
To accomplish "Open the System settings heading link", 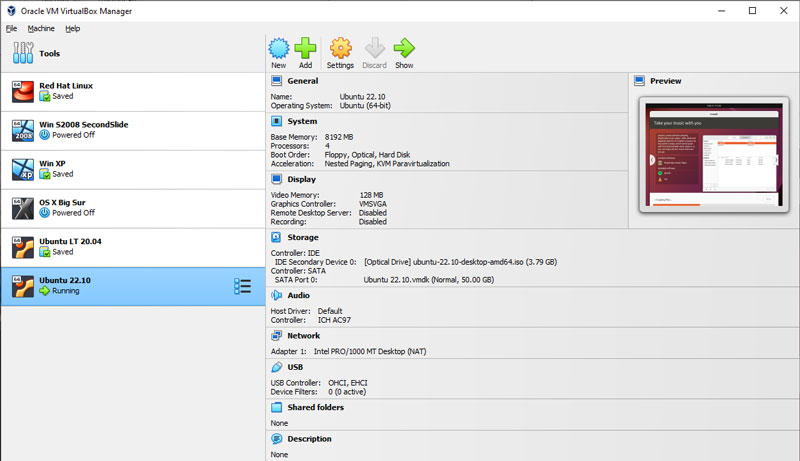I will [302, 121].
